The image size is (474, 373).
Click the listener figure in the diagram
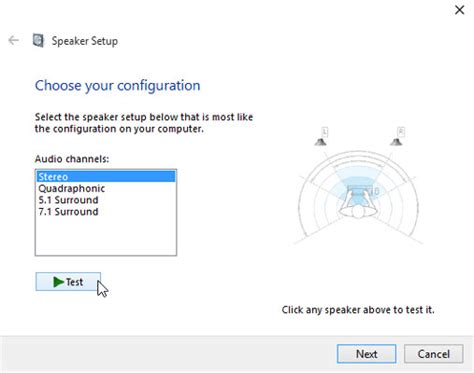pos(358,205)
